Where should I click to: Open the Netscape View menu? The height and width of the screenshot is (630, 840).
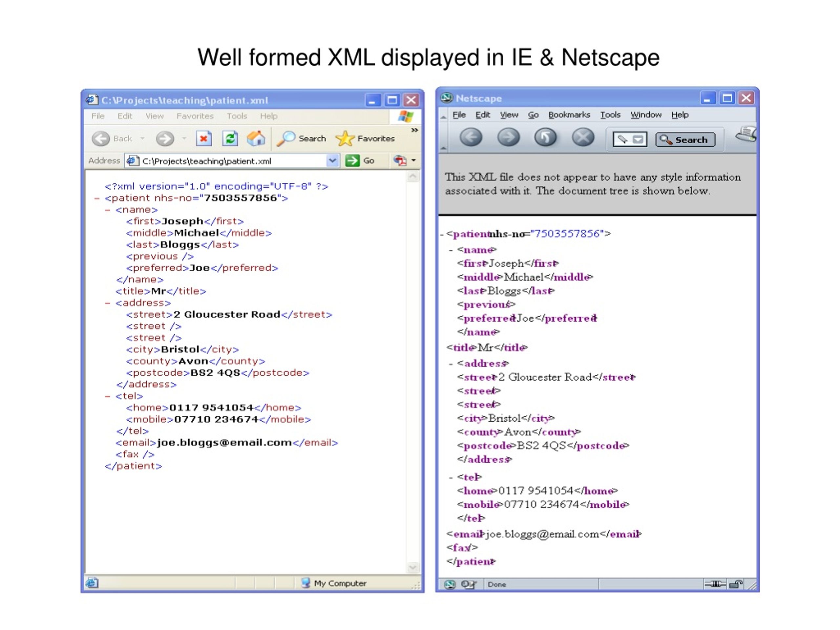(x=509, y=115)
